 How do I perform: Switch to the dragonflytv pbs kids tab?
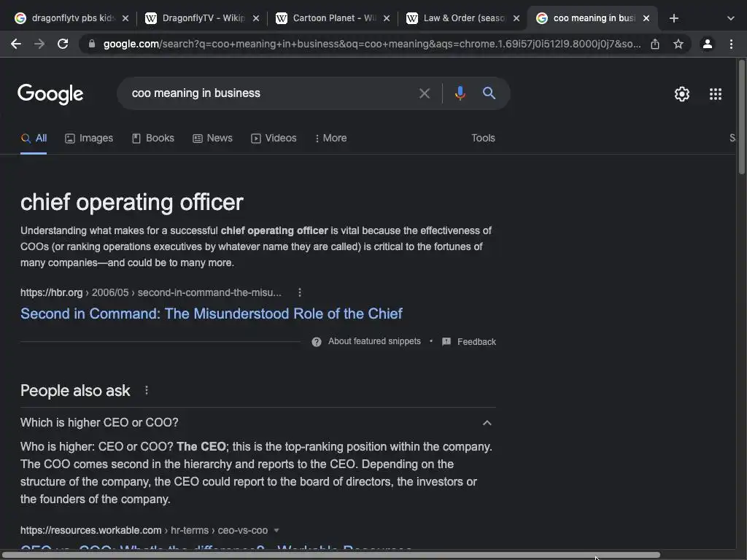pyautogui.click(x=72, y=18)
